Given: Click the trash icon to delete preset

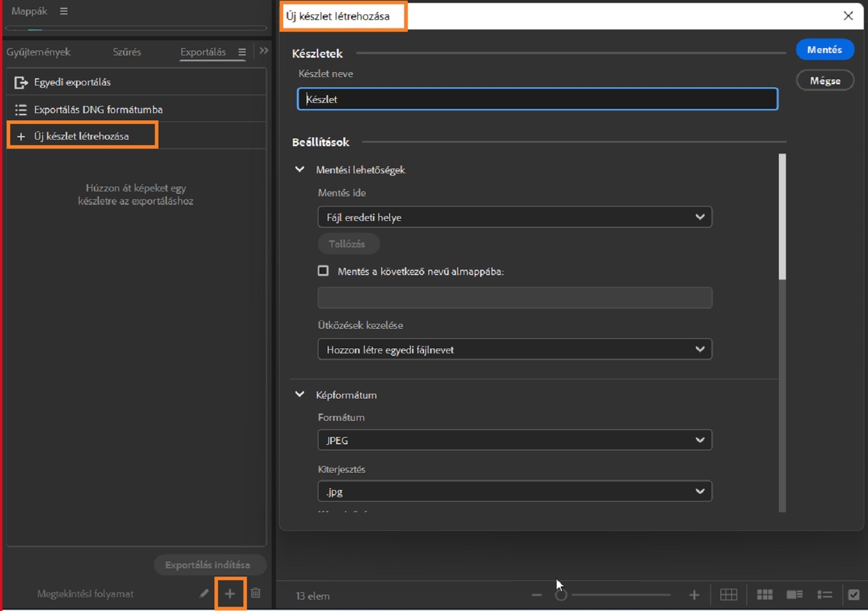Looking at the screenshot, I should 256,594.
